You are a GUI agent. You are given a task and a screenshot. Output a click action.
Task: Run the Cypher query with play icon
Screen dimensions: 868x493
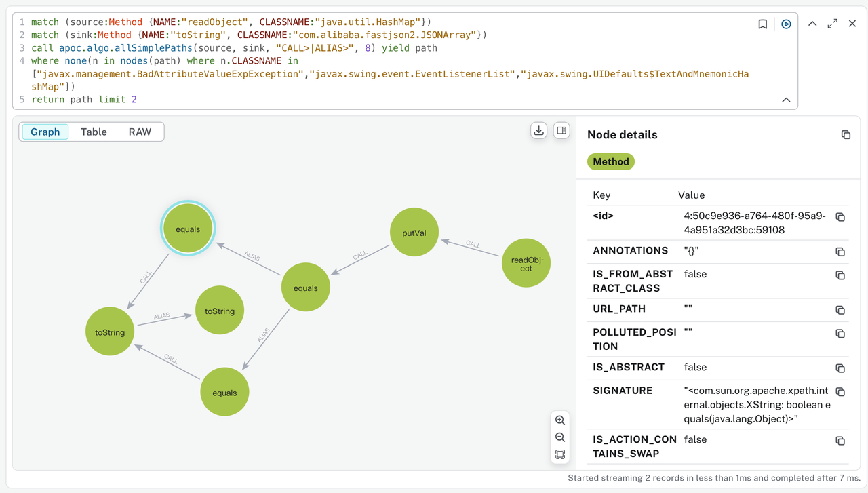(x=786, y=24)
